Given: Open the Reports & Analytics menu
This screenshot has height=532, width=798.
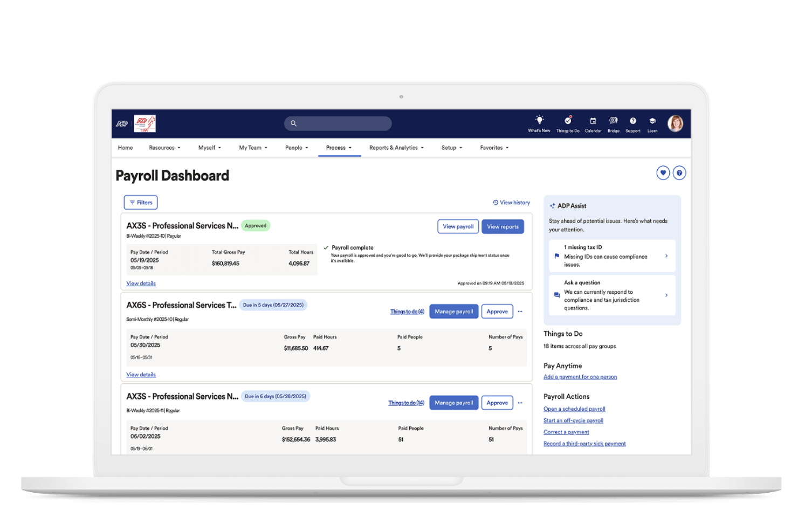Looking at the screenshot, I should tap(396, 147).
